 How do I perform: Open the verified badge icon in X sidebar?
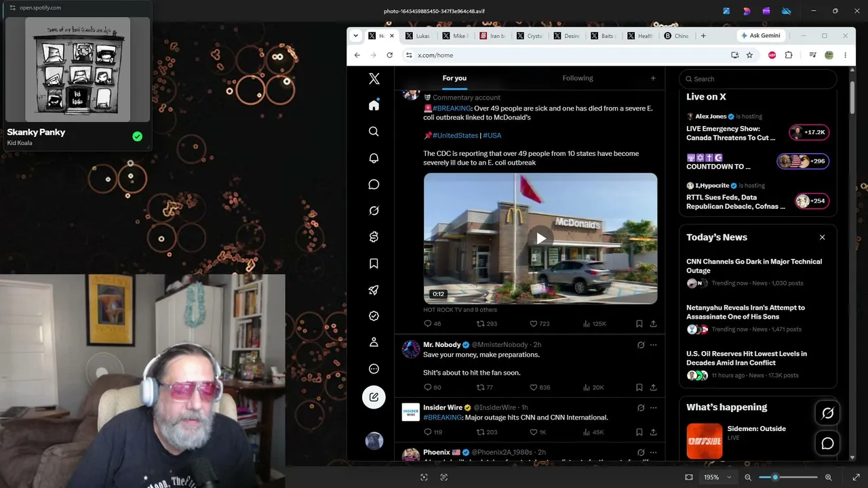(374, 316)
